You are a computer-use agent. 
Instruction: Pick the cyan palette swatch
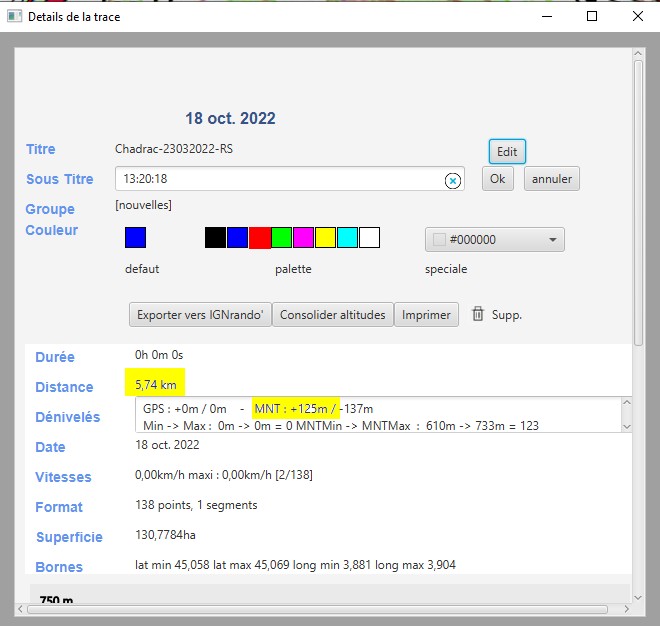(x=347, y=238)
